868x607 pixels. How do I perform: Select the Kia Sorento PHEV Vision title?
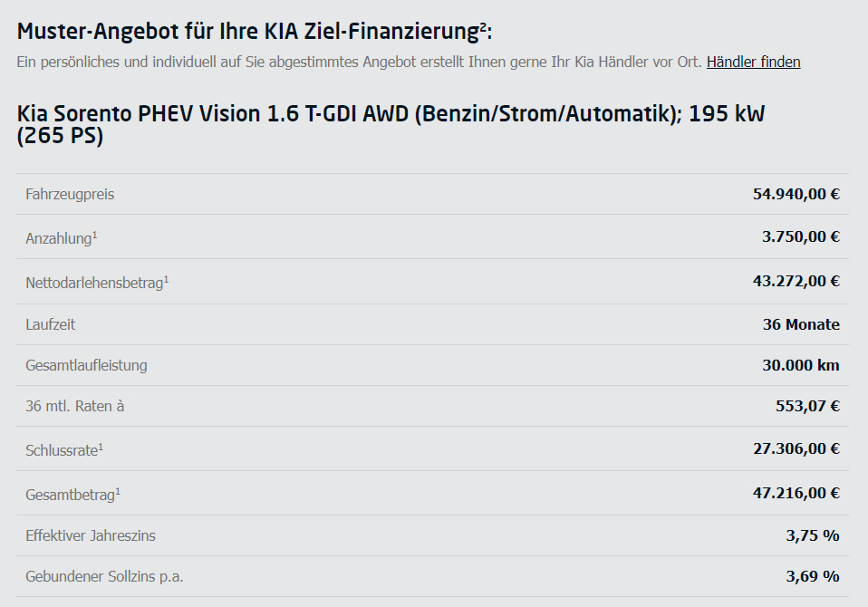tap(391, 124)
